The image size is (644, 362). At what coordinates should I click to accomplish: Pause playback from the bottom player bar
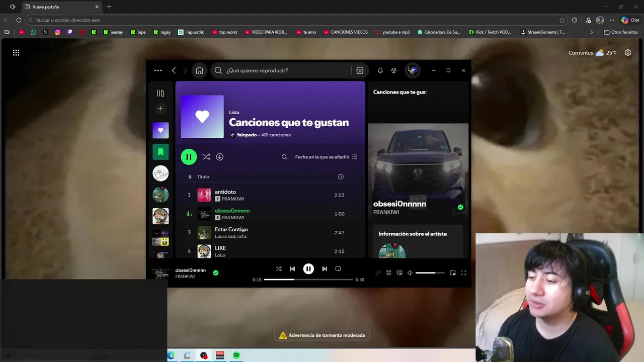(x=308, y=269)
